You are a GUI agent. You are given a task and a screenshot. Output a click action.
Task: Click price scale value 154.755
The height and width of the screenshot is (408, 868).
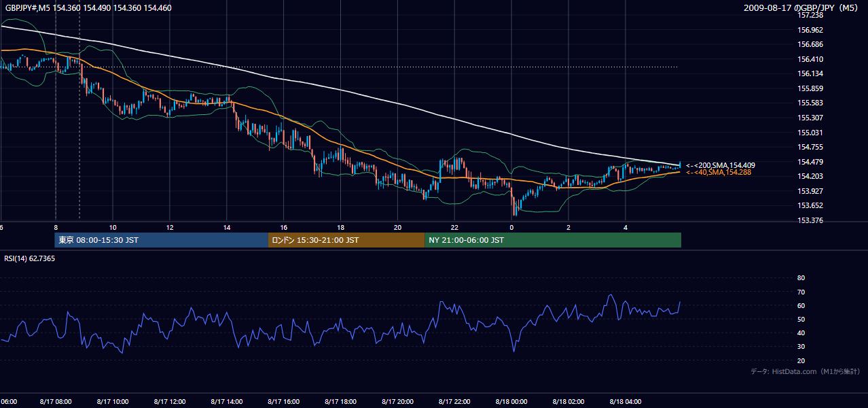click(x=810, y=147)
